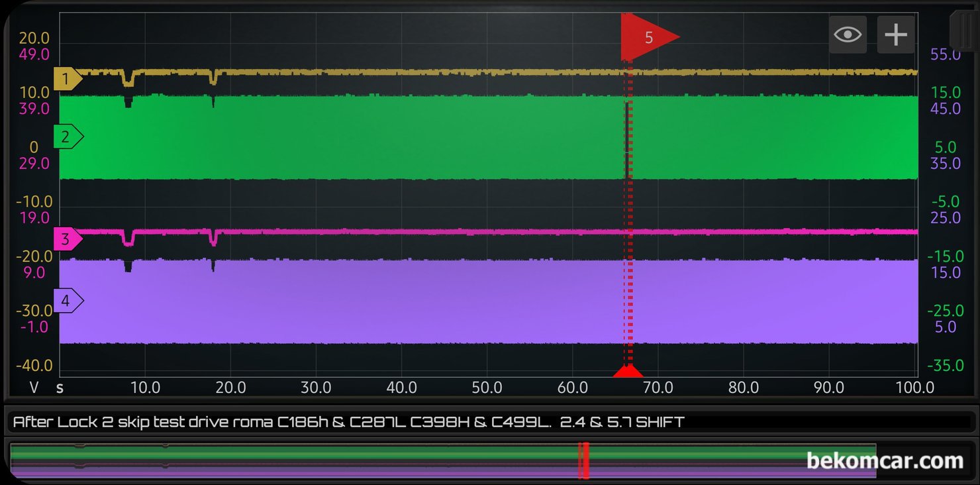Click the 'After Lock 2 skip test drive' caption

(x=348, y=421)
